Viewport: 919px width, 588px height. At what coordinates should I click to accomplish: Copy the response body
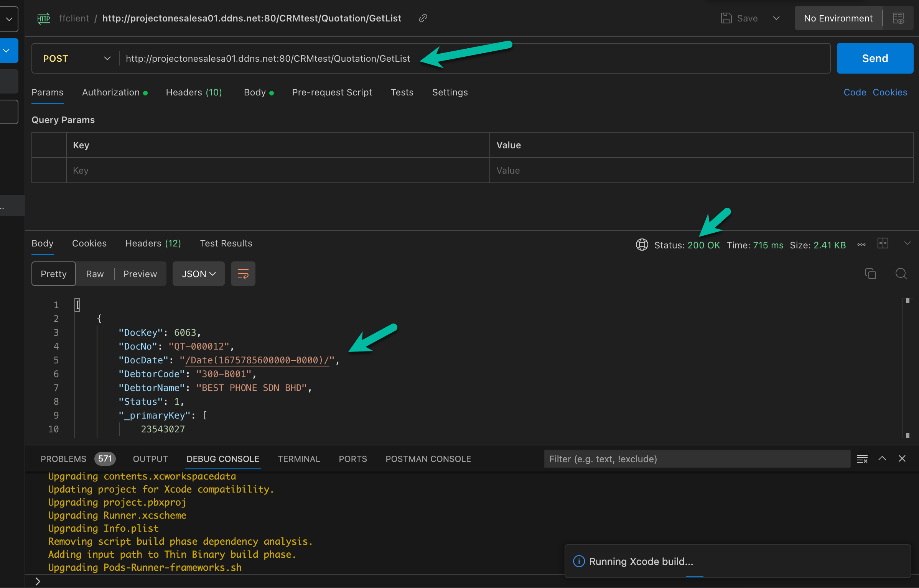click(x=870, y=273)
